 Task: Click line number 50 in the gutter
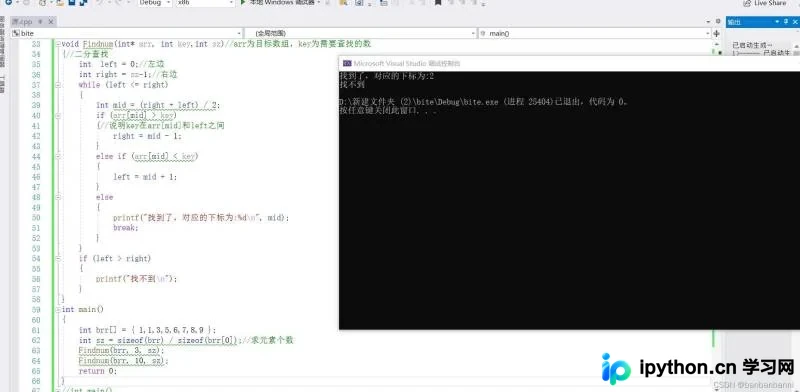(x=36, y=217)
